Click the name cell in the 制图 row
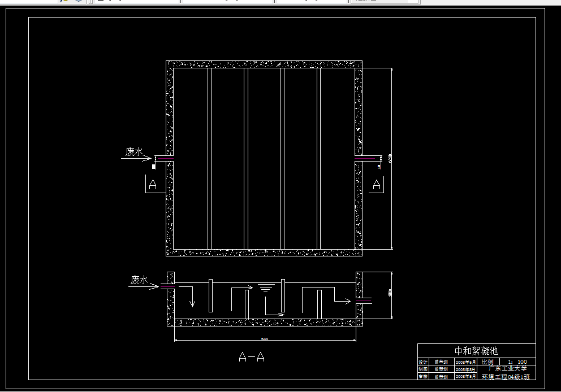Screen dimensions: 561x392 [x=441, y=369]
